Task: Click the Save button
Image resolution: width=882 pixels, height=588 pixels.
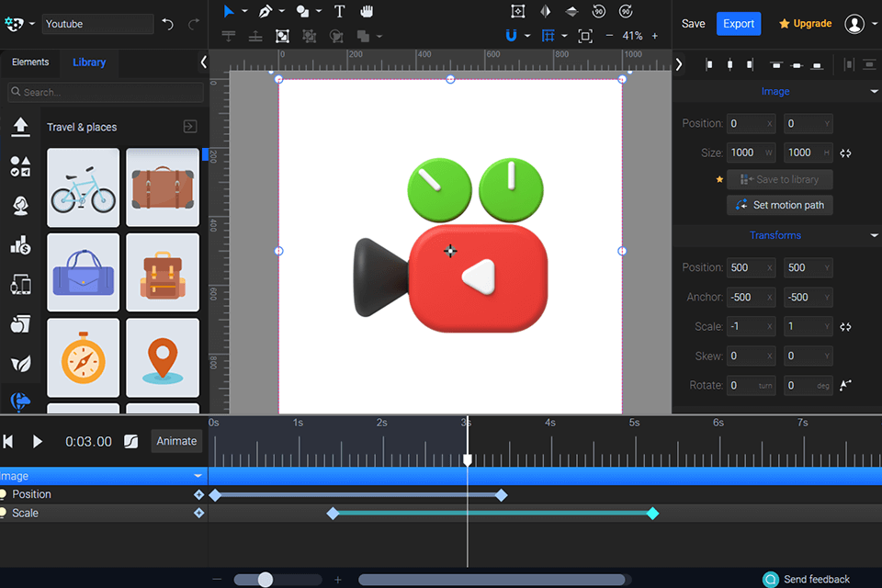Action: [x=693, y=24]
